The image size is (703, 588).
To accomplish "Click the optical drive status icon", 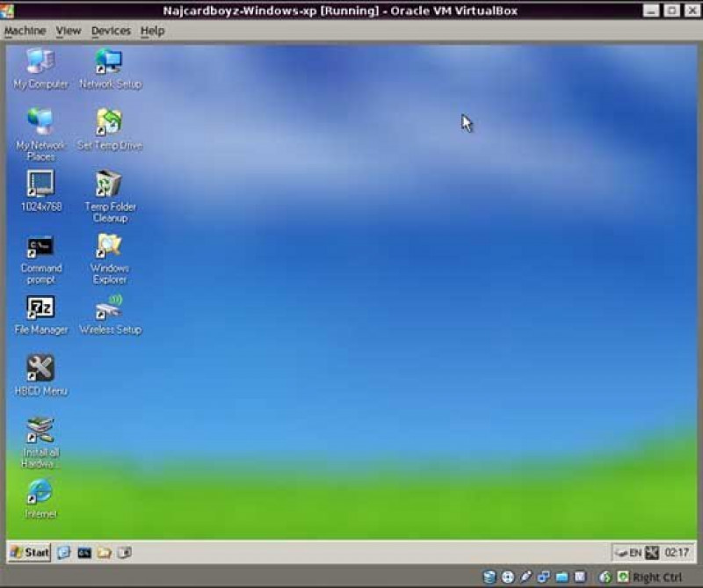I will [x=507, y=577].
